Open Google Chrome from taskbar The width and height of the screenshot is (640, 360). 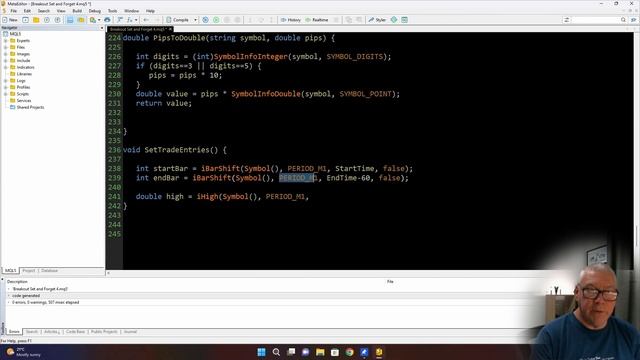pos(349,352)
